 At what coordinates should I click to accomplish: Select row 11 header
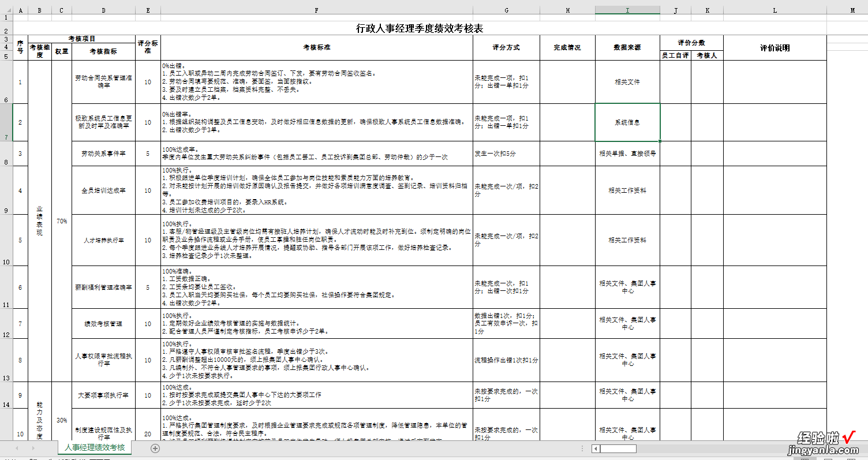pos(6,287)
